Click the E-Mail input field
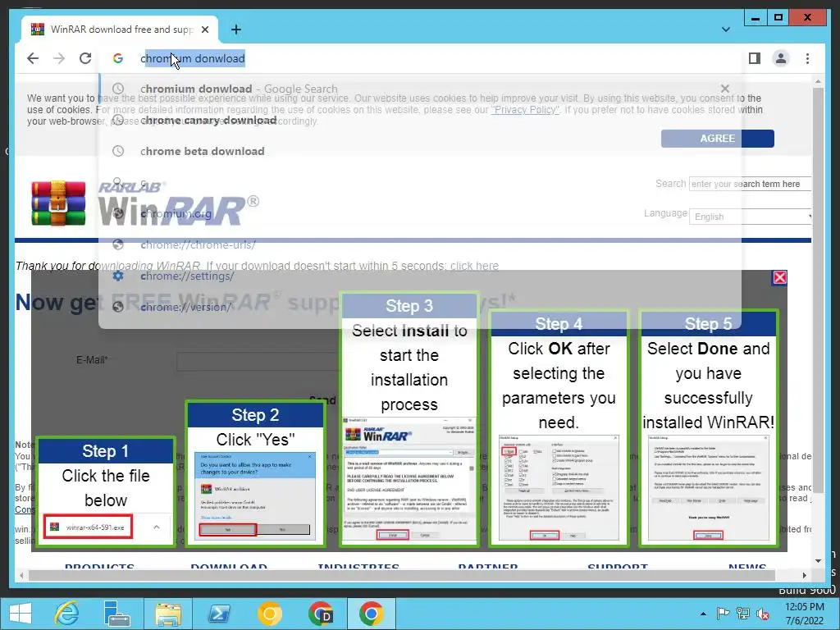Image resolution: width=840 pixels, height=630 pixels. tap(257, 361)
